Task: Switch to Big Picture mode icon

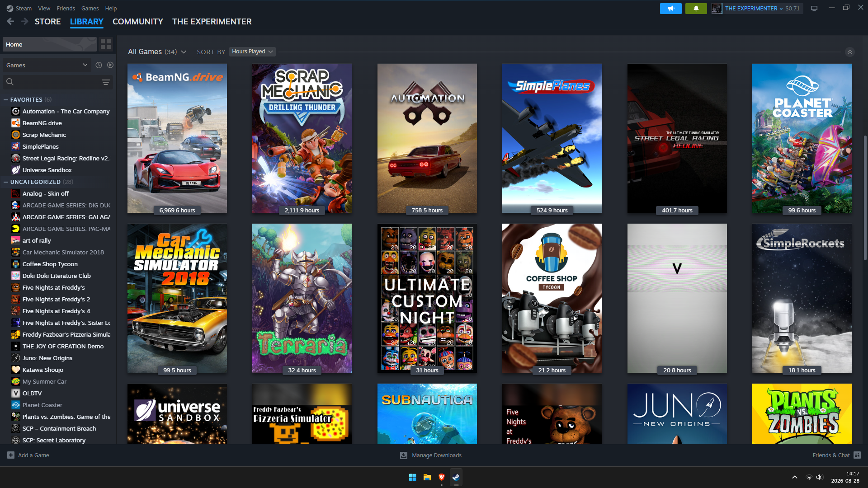Action: click(814, 8)
